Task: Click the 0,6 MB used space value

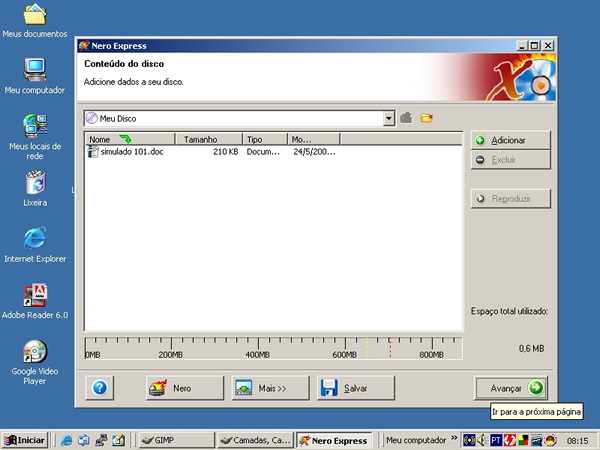Action: coord(532,349)
